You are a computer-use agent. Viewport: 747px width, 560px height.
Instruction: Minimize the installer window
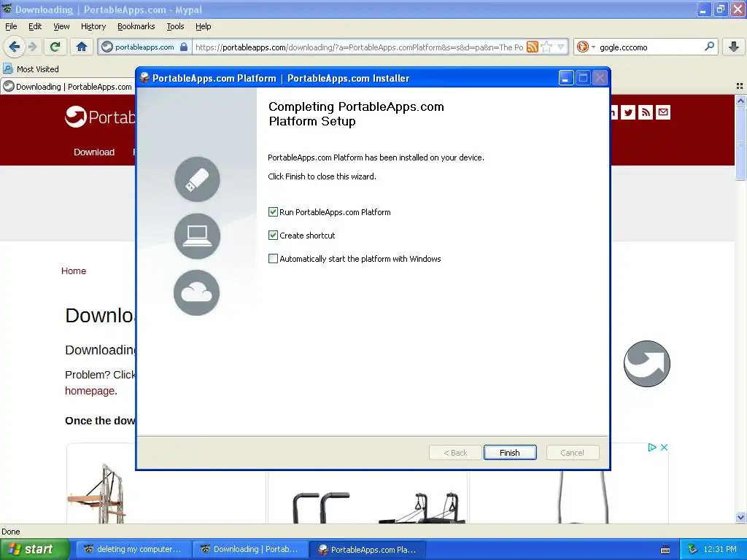click(565, 78)
